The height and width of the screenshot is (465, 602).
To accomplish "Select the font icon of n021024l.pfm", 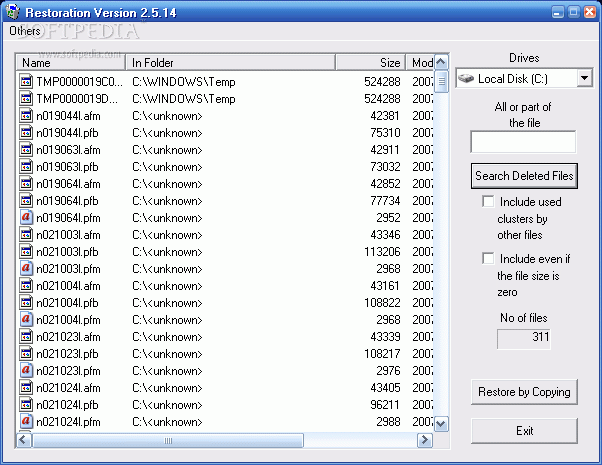I will click(26, 422).
